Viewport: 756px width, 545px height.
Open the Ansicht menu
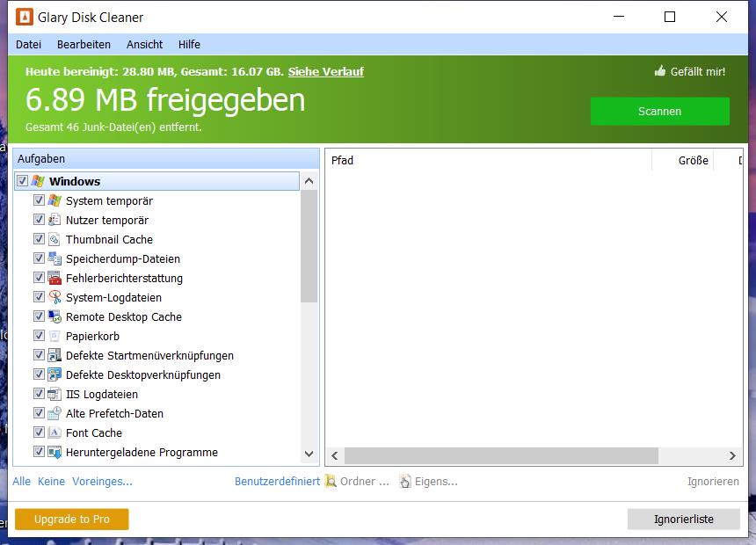(x=145, y=44)
